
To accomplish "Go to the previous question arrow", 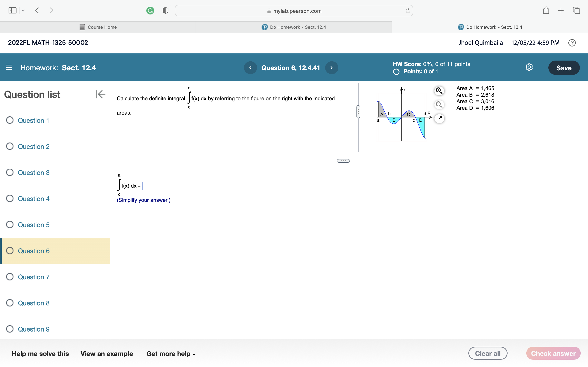I will click(x=250, y=68).
